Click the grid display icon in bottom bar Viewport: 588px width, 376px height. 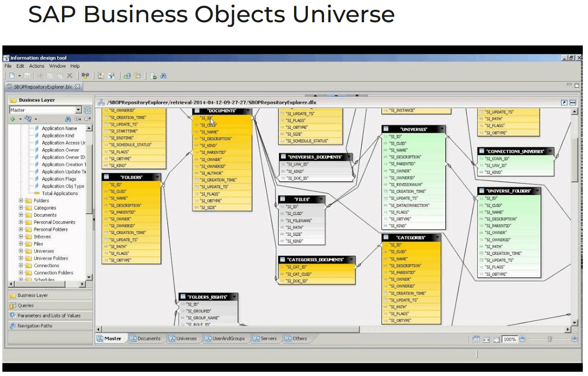476,339
